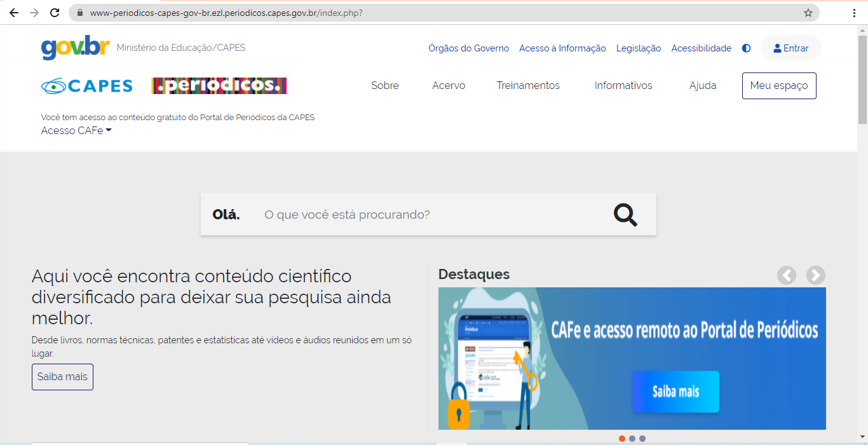Advance to next Destaques slide arrow
This screenshot has width=868, height=445.
click(x=816, y=275)
